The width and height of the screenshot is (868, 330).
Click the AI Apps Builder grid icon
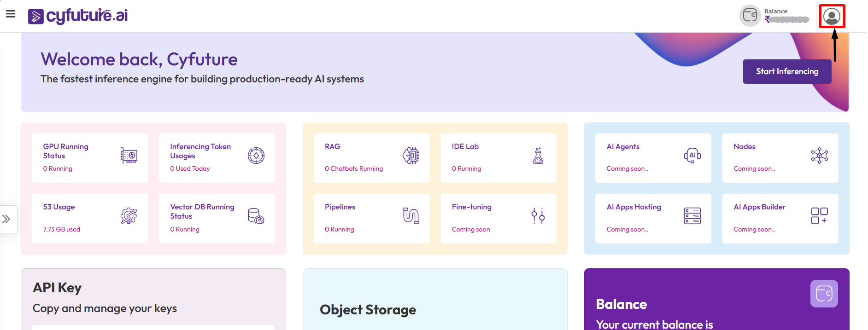pyautogui.click(x=819, y=215)
